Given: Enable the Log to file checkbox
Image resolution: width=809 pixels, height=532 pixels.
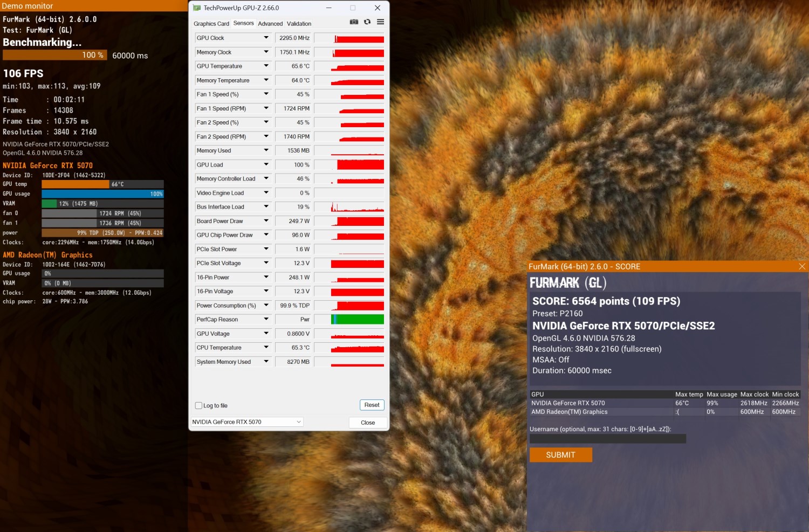Looking at the screenshot, I should pyautogui.click(x=198, y=406).
